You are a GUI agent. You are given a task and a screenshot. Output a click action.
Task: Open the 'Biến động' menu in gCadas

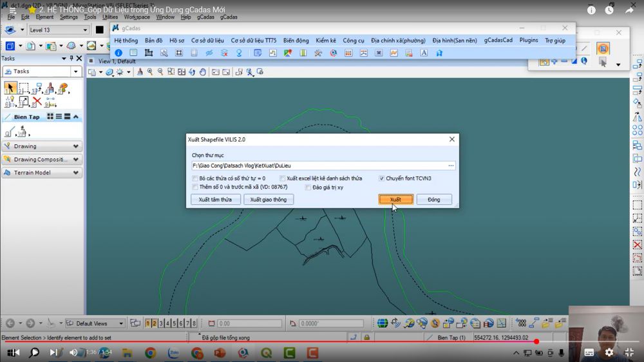(x=296, y=40)
